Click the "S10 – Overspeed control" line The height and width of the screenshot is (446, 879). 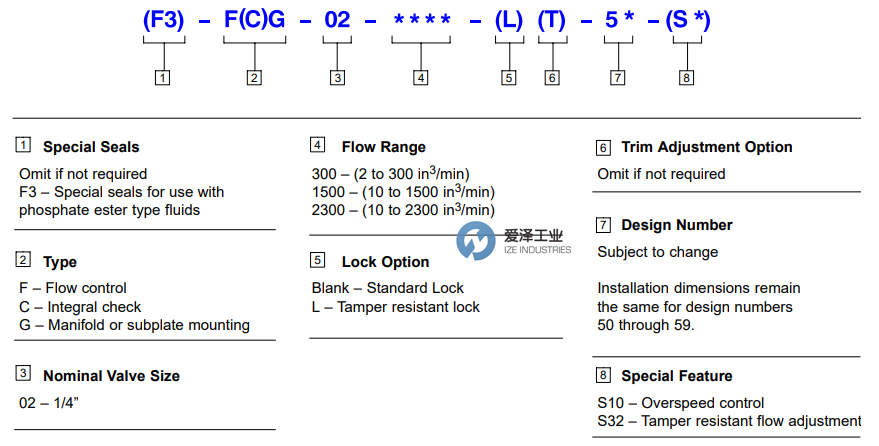pos(681,403)
